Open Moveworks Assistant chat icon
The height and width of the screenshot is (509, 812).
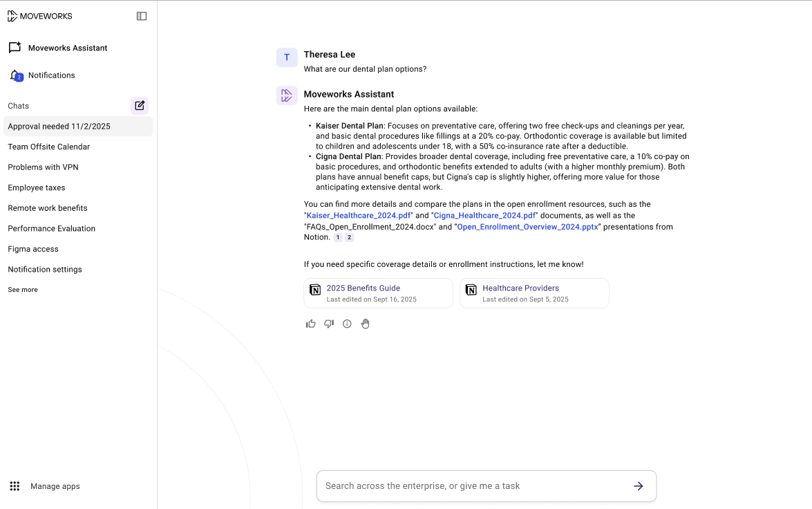tap(15, 48)
